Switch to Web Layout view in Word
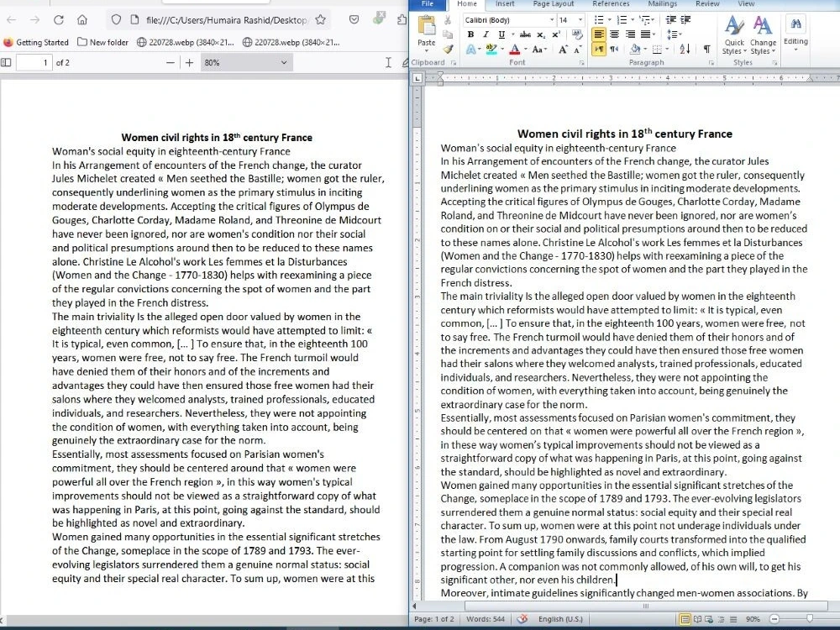840x630 pixels. click(709, 619)
